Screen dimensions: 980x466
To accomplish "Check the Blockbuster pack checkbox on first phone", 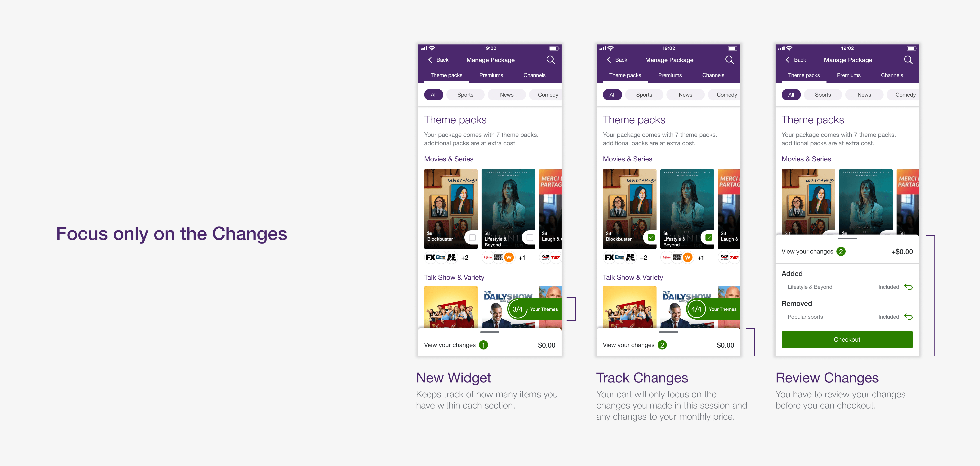I will pyautogui.click(x=472, y=238).
